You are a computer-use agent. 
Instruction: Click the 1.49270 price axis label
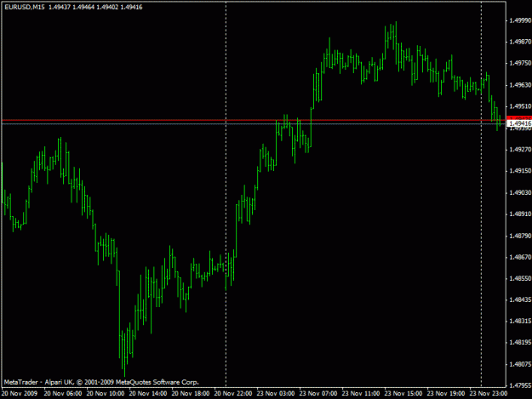click(520, 149)
